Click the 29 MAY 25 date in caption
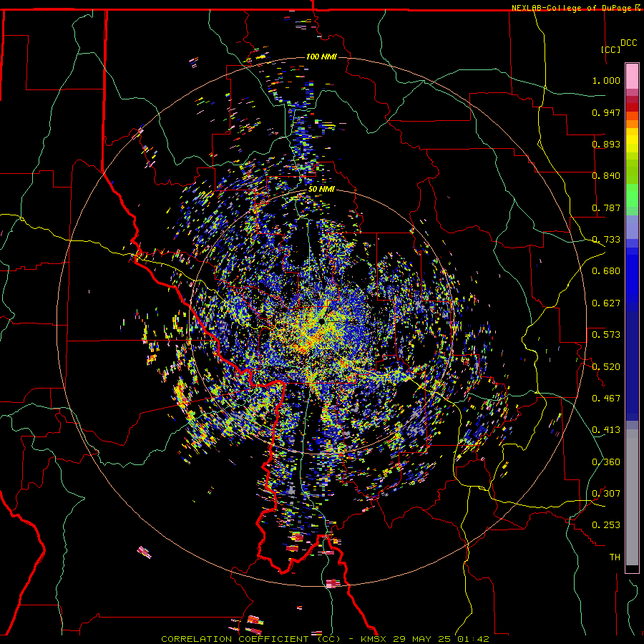Image resolution: width=644 pixels, height=644 pixels. click(423, 639)
